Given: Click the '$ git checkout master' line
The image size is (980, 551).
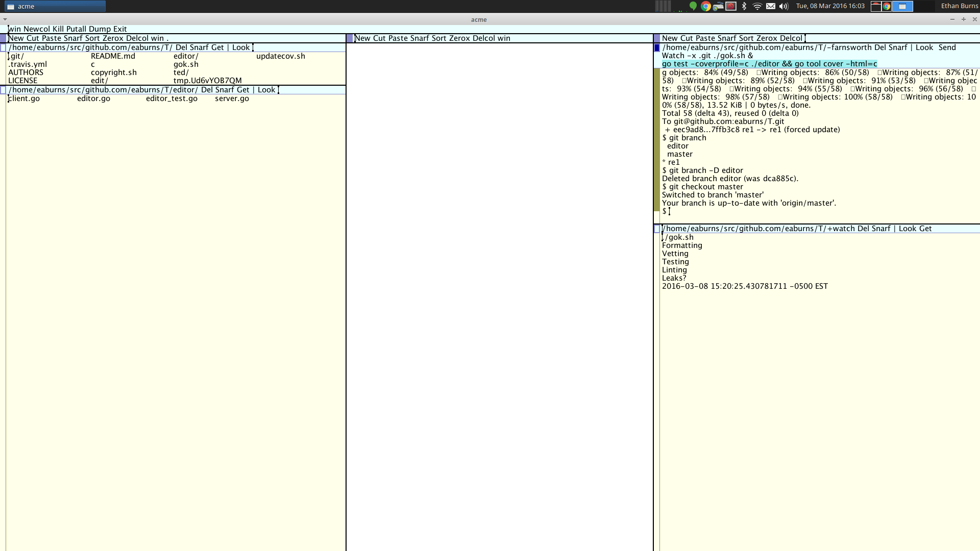Looking at the screenshot, I should [702, 187].
